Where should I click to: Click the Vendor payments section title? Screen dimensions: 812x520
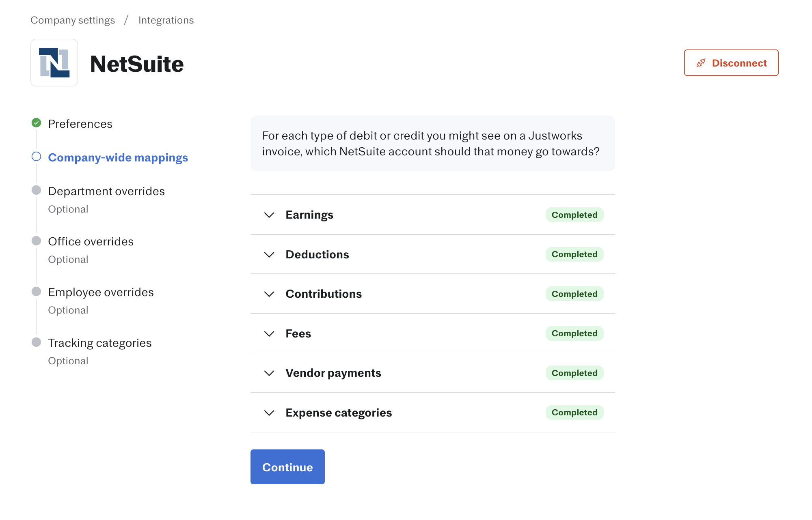(x=333, y=373)
